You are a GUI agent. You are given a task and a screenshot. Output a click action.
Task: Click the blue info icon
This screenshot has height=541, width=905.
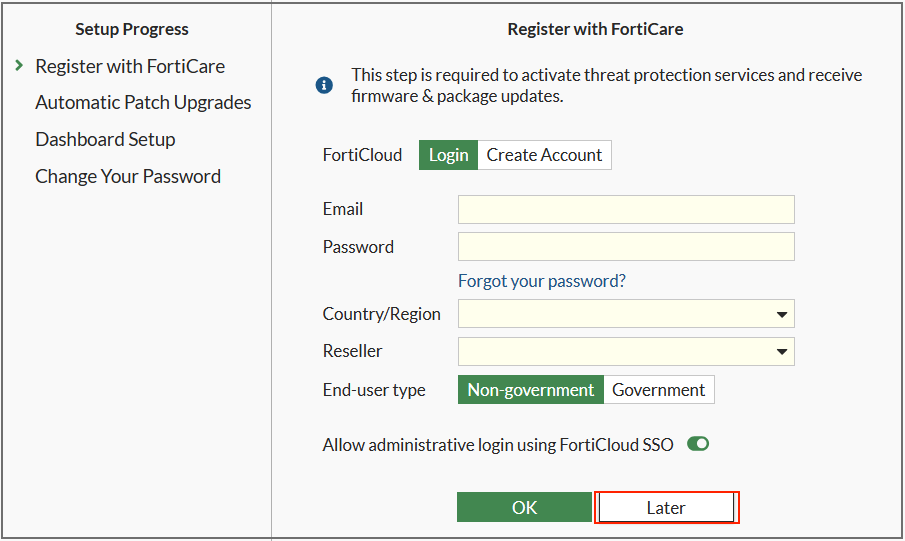324,85
